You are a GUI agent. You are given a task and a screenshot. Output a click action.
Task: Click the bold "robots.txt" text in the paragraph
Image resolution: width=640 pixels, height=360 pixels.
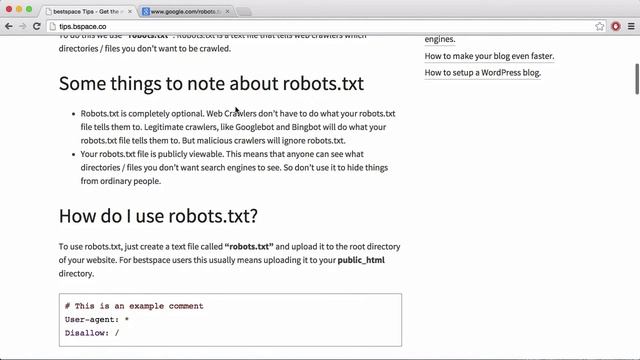[249, 247]
